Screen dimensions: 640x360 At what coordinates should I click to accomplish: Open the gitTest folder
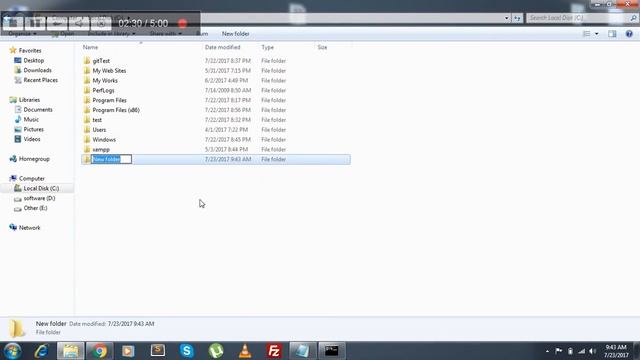click(101, 61)
